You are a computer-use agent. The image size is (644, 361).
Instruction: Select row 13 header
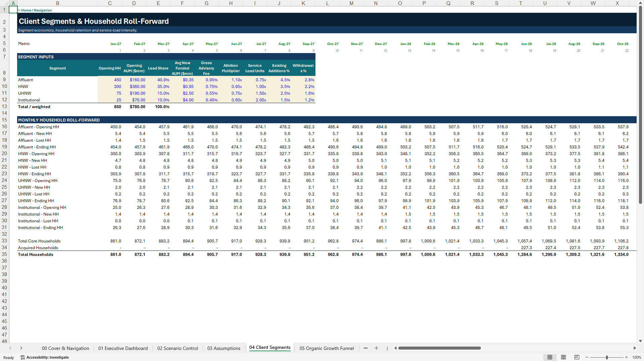pyautogui.click(x=4, y=106)
